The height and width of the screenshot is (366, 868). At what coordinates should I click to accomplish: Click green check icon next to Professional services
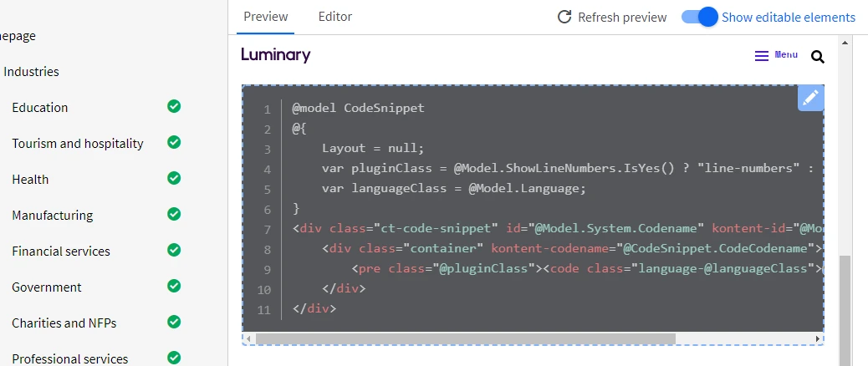pos(174,358)
